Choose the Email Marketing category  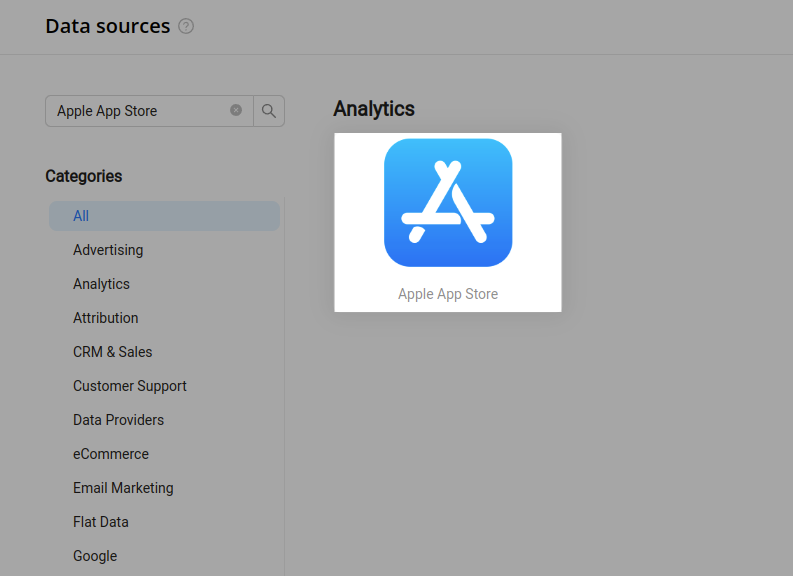[x=123, y=488]
